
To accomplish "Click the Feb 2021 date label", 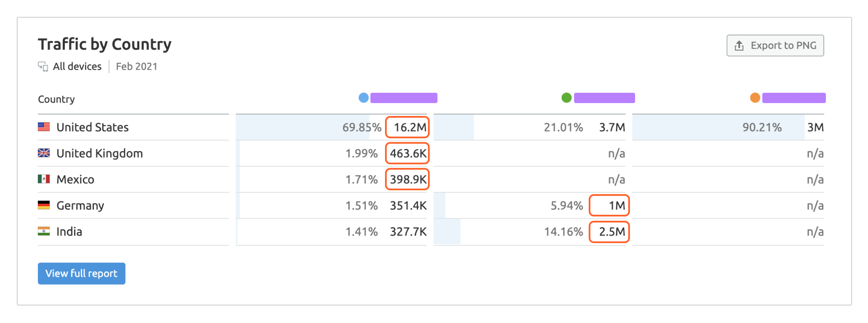I will point(137,67).
